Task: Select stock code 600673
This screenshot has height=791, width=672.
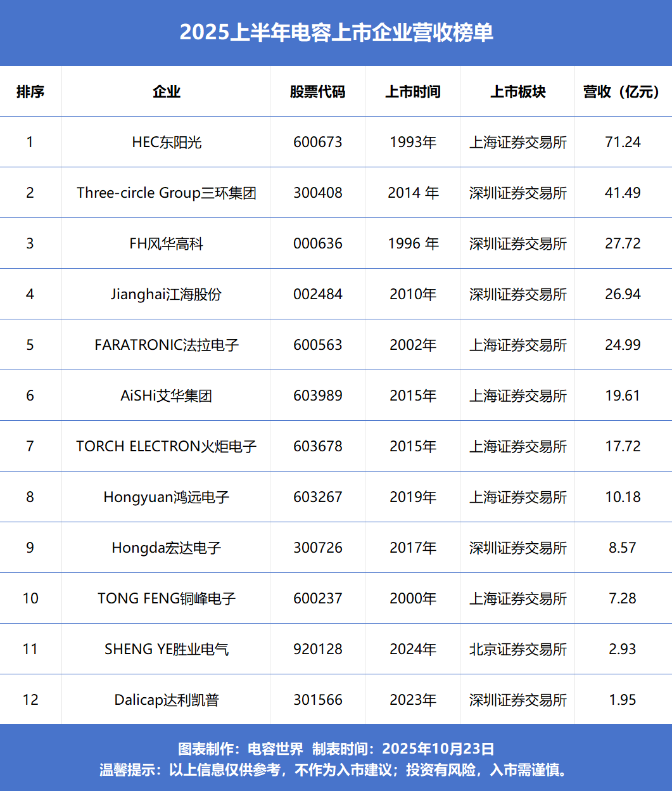Action: tap(318, 142)
